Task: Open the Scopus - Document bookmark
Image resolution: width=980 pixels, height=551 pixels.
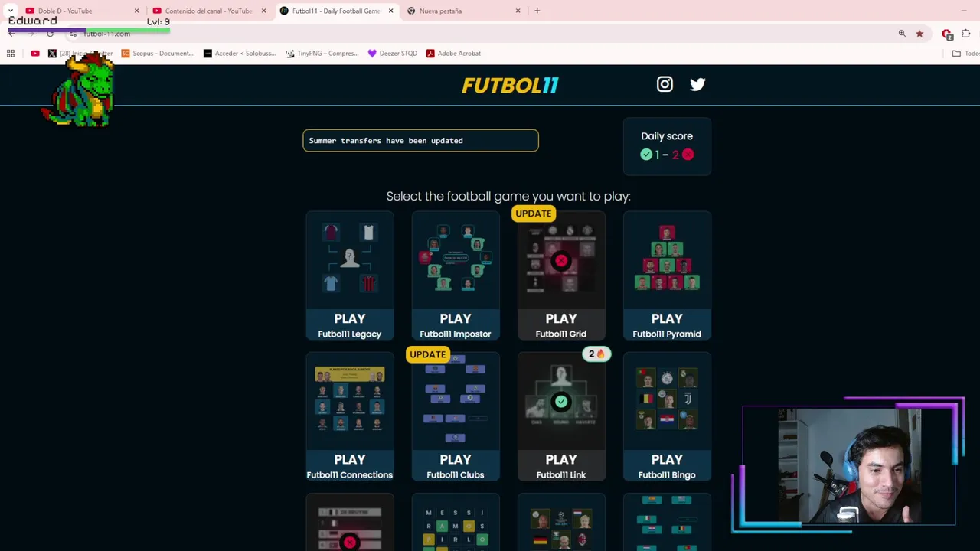Action: [158, 54]
